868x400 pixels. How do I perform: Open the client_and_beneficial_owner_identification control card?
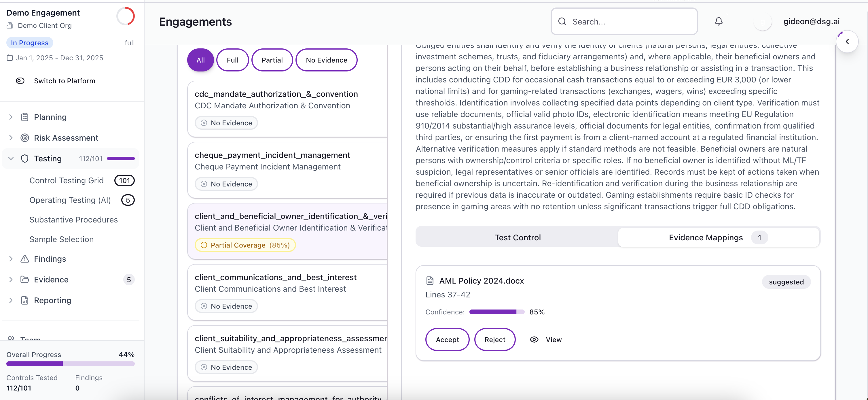pos(287,231)
